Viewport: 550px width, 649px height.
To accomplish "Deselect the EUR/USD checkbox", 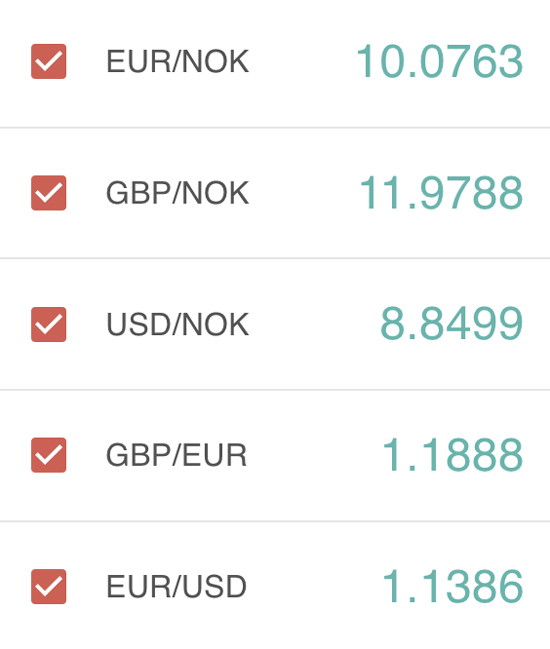I will tap(48, 587).
